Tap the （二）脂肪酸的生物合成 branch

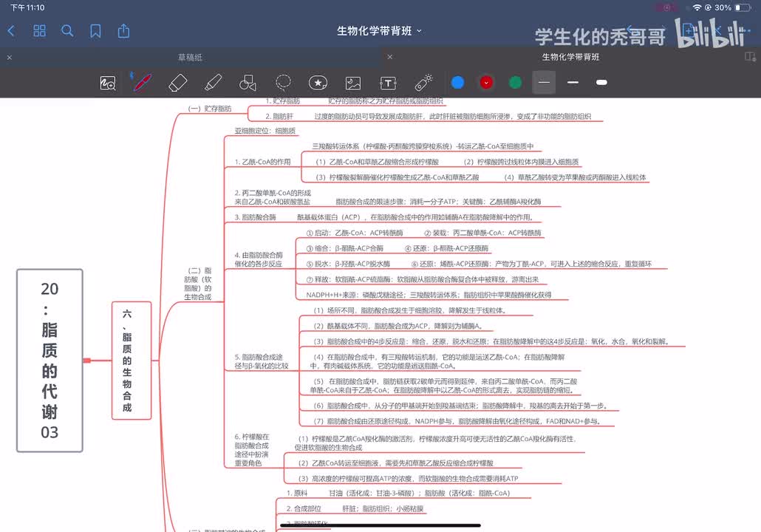click(197, 284)
